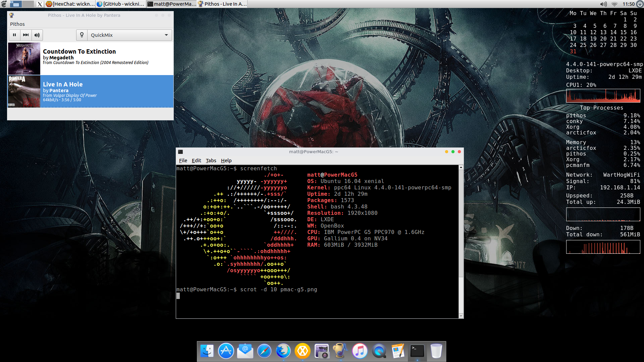Open HexChat from the dock
The width and height of the screenshot is (644, 362).
[x=303, y=351]
